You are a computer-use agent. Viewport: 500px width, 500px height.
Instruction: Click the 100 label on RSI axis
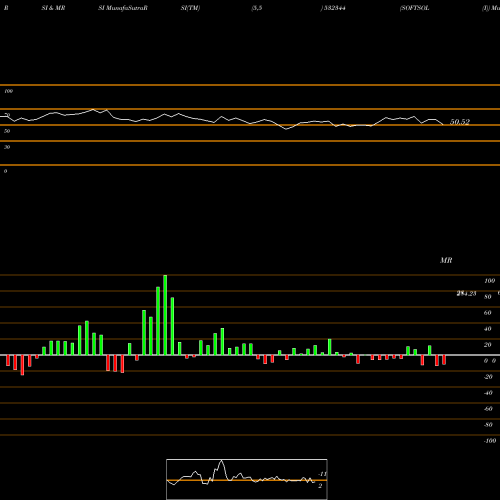9,91
